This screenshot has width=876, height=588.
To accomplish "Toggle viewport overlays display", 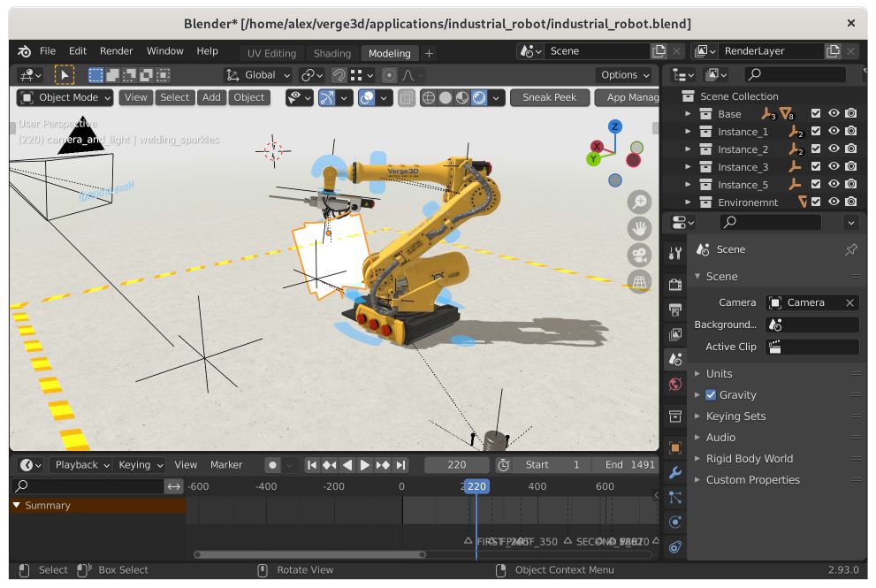I will pyautogui.click(x=367, y=98).
